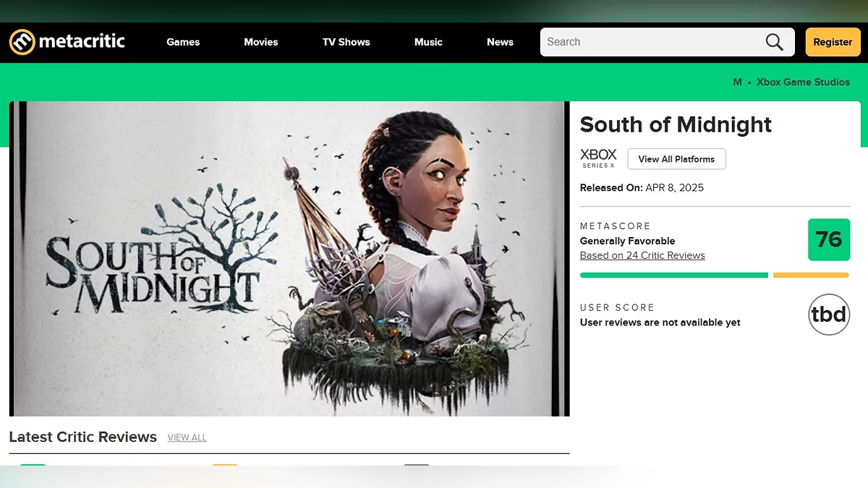This screenshot has height=488, width=868.
Task: Click inside the Search input field
Action: [651, 42]
